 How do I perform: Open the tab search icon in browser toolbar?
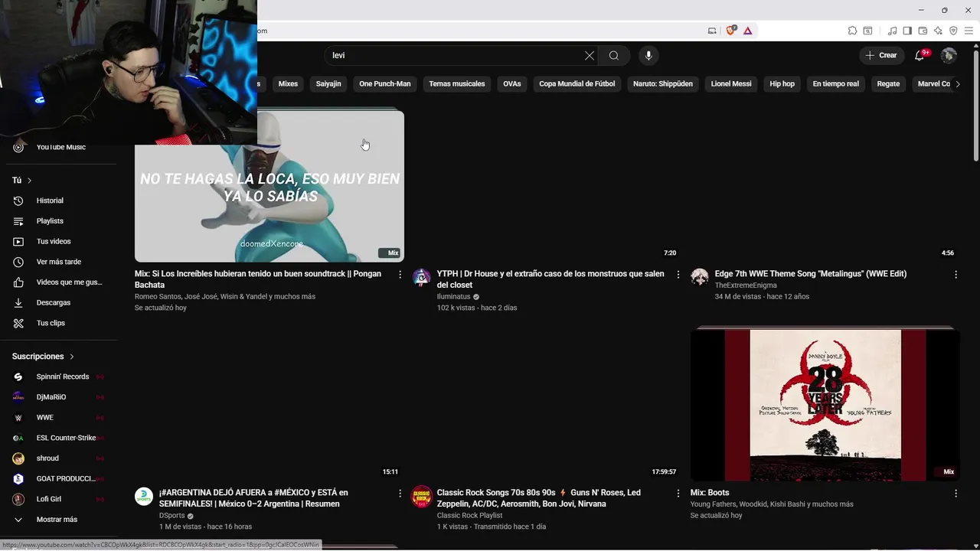(x=867, y=31)
